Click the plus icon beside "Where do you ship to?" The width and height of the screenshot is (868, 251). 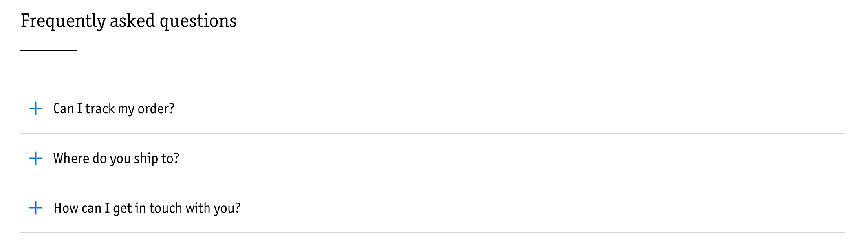[x=36, y=158]
